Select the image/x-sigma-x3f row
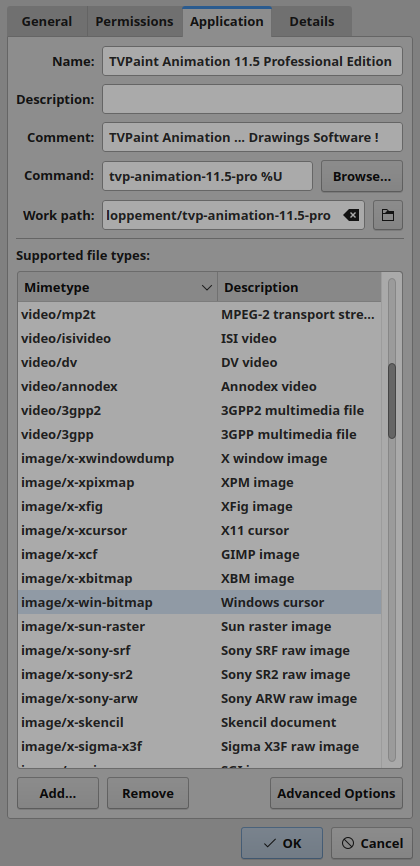The image size is (420, 866). pyautogui.click(x=200, y=747)
